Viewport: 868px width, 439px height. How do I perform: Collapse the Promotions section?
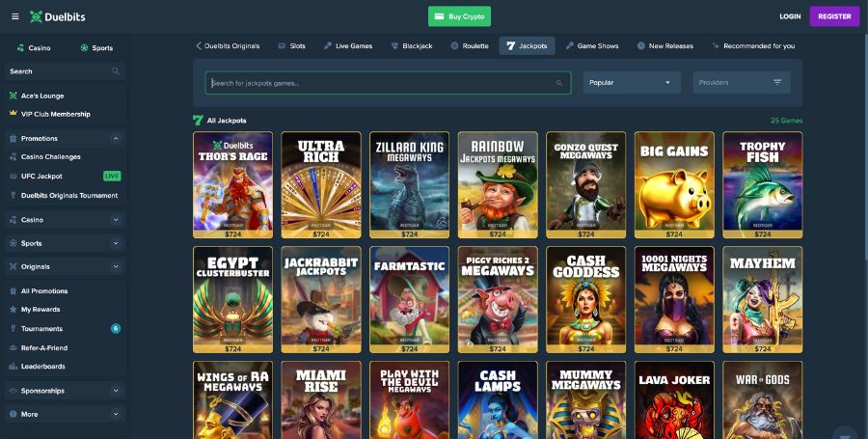116,139
